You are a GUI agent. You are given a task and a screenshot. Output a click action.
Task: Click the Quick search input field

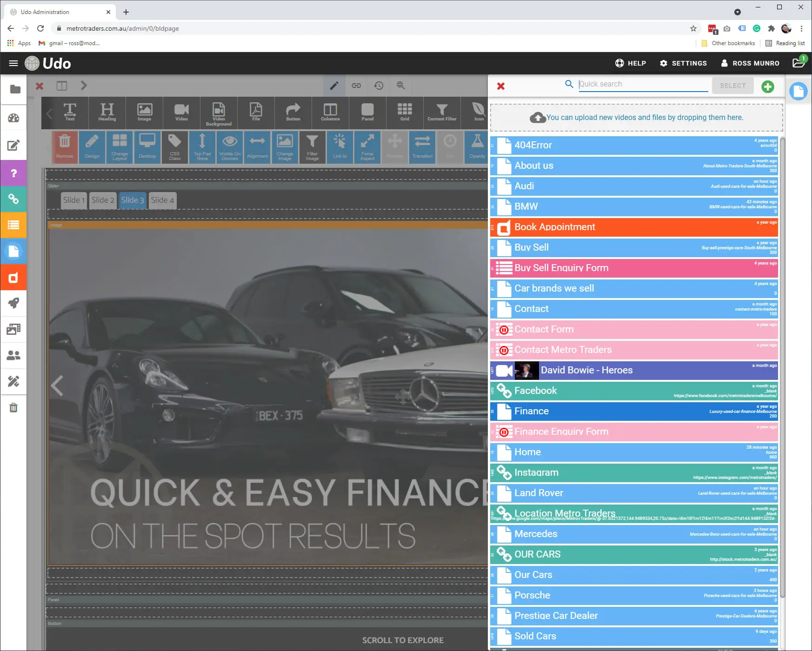click(643, 84)
